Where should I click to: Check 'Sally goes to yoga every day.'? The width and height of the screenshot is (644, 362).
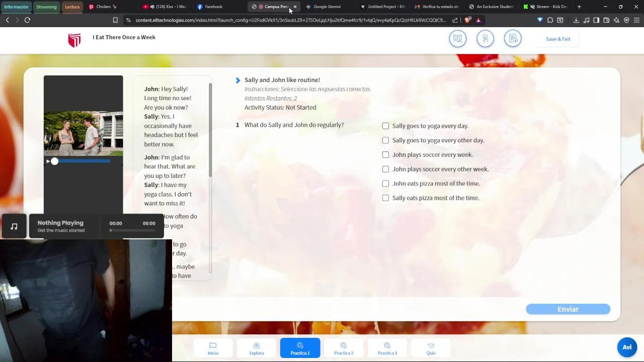coord(385,126)
